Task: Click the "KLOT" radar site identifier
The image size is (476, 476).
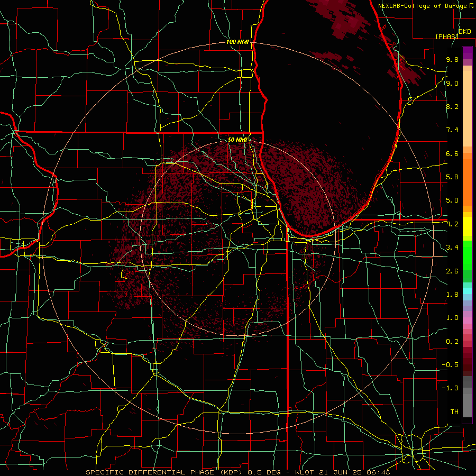Action: (x=305, y=472)
